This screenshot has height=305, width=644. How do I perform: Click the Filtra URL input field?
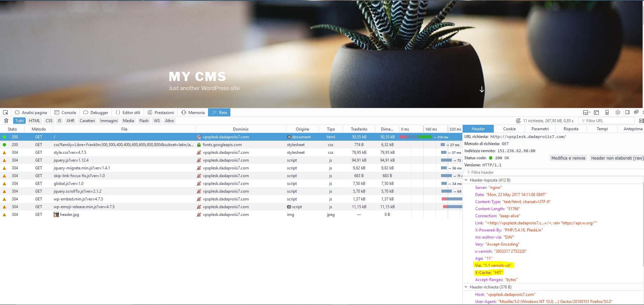[x=607, y=120]
